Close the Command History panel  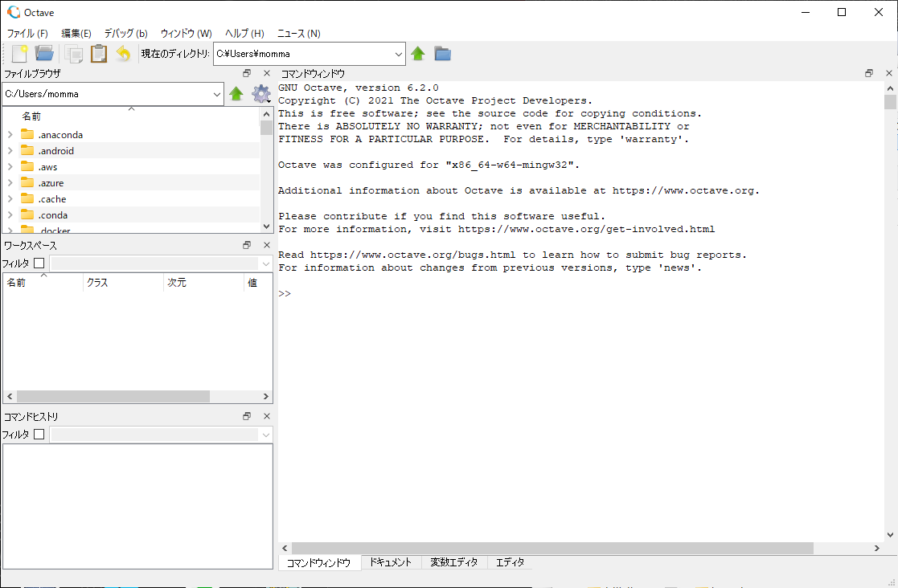point(266,416)
